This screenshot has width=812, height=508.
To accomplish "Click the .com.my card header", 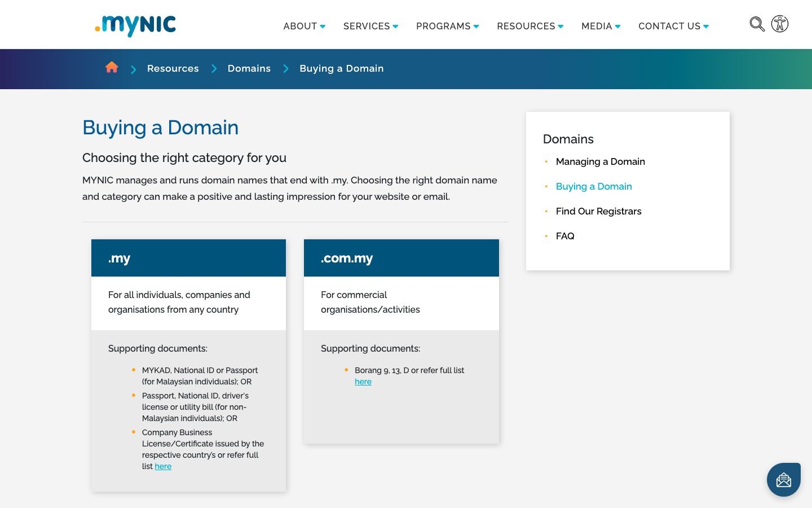I will point(401,258).
